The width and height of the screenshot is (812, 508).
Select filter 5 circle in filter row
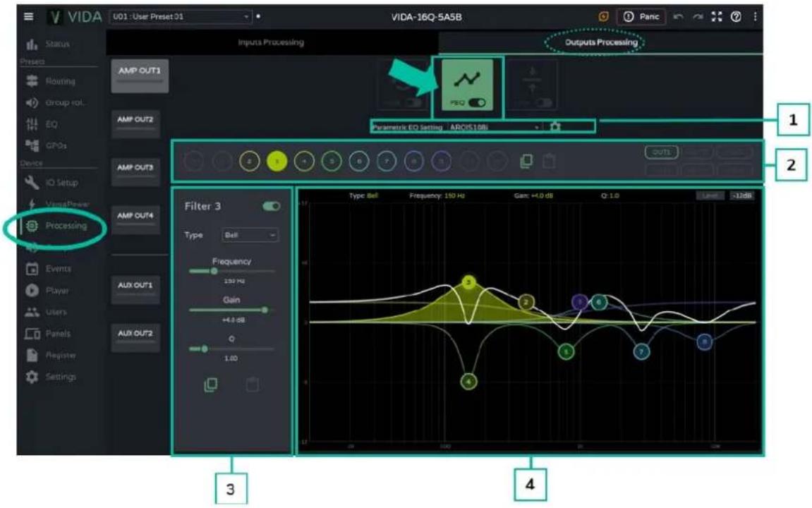point(332,162)
